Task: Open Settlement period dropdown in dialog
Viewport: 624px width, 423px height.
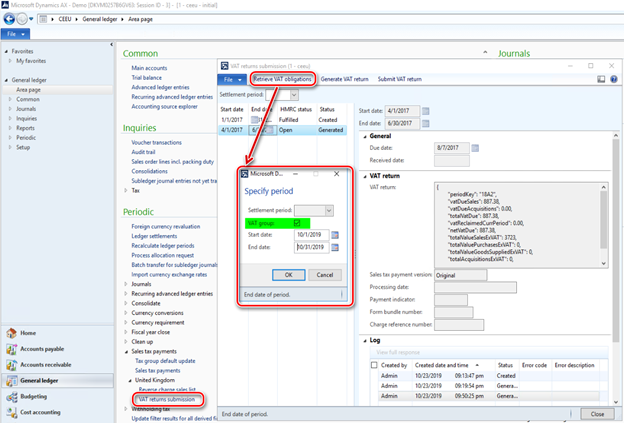Action: (329, 211)
